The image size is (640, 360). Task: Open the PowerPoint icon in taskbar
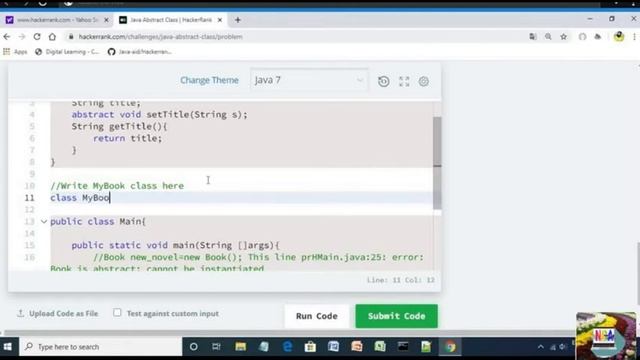click(x=357, y=347)
